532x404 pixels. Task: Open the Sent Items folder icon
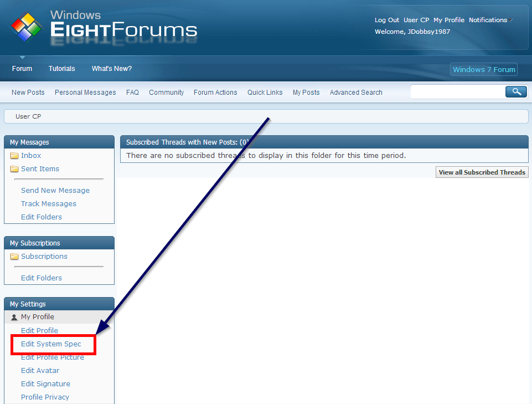point(14,169)
